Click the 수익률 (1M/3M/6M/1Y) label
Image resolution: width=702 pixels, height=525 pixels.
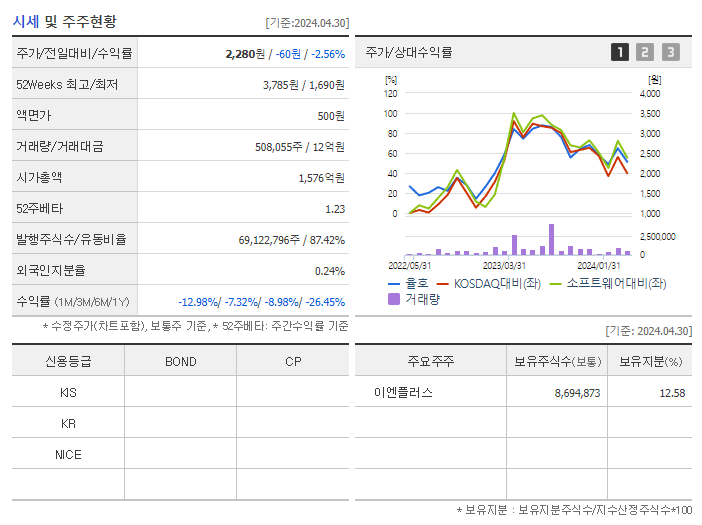point(73,302)
